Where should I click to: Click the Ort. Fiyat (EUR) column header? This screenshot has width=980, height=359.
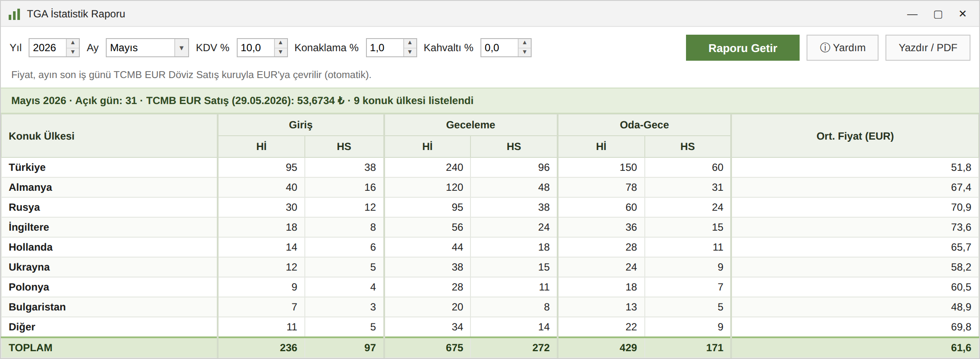855,136
